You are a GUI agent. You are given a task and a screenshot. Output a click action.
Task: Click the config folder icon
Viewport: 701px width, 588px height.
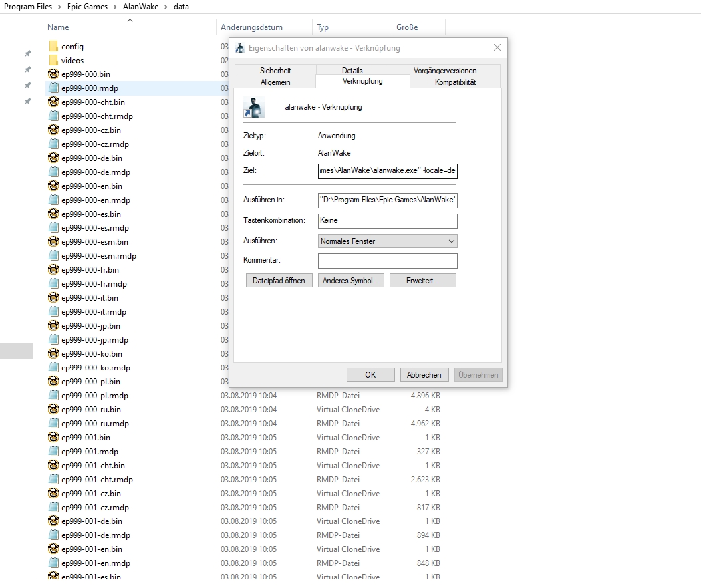[53, 46]
